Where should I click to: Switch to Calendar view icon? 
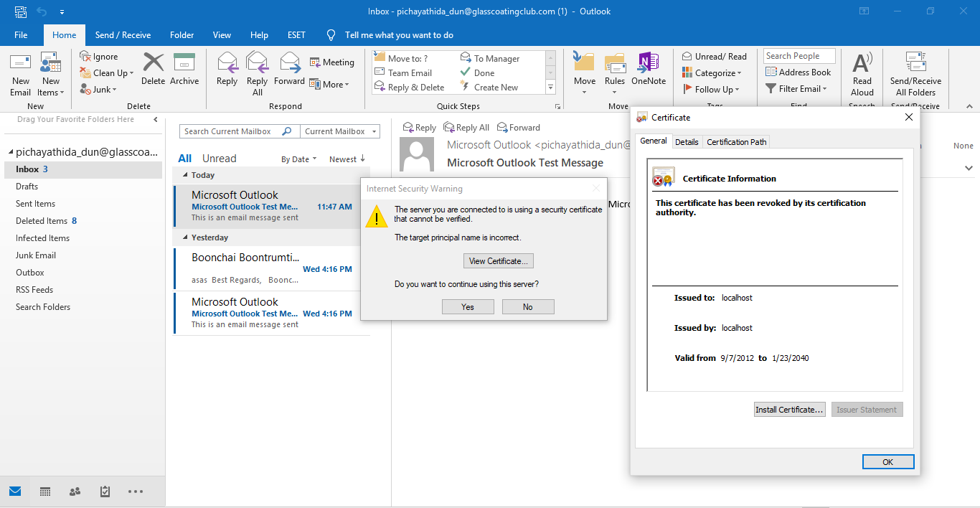pos(44,491)
